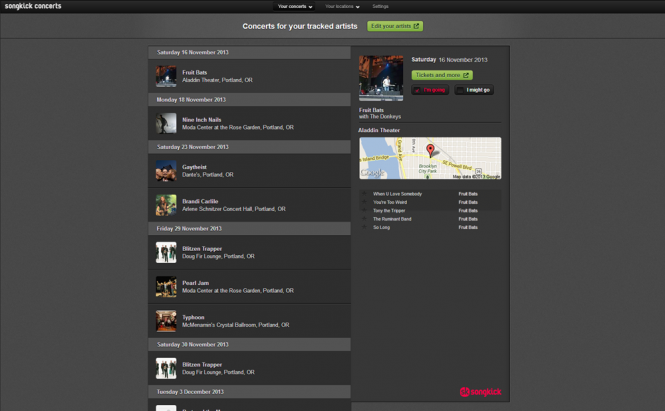Select the Nine Inch Nails concert row

tap(249, 123)
